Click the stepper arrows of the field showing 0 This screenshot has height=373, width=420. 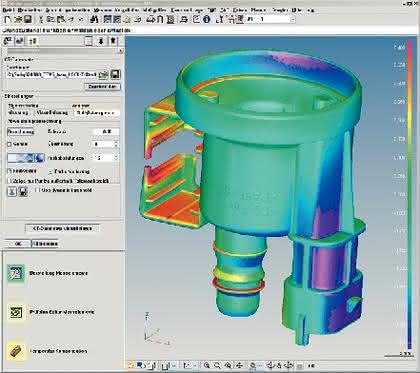[x=116, y=144]
